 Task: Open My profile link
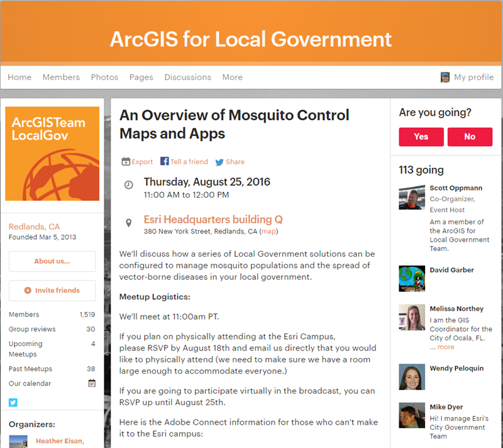473,77
